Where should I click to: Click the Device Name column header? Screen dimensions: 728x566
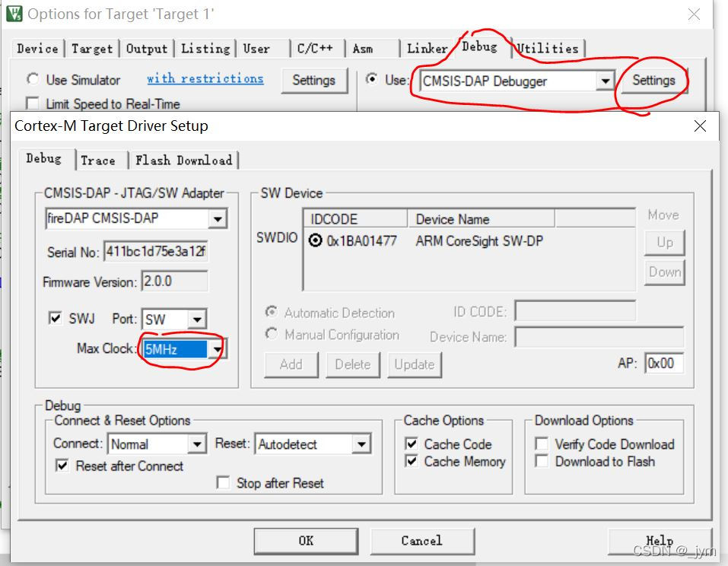tap(481, 219)
